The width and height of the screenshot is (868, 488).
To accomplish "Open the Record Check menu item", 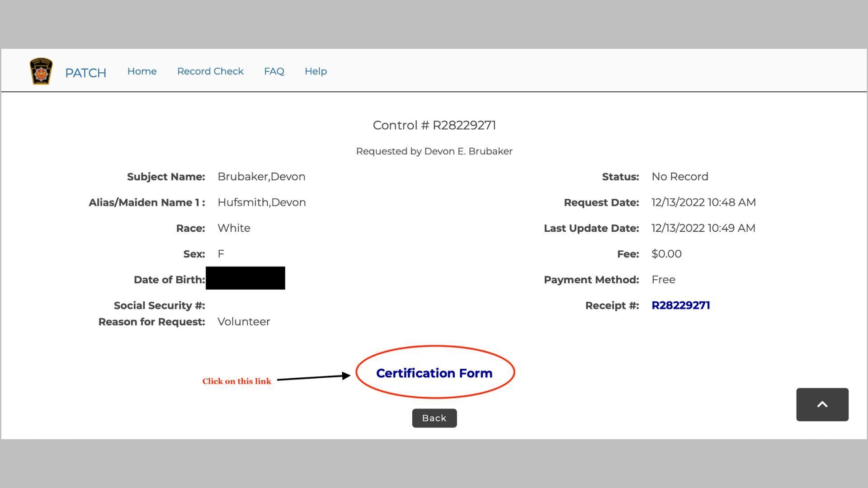I will click(210, 71).
